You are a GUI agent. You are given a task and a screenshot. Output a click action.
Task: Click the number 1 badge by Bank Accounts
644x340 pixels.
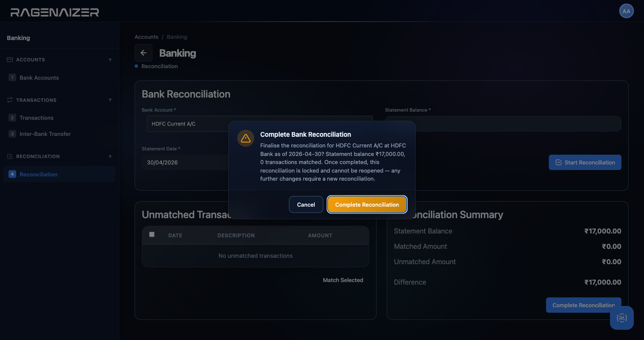coord(12,78)
